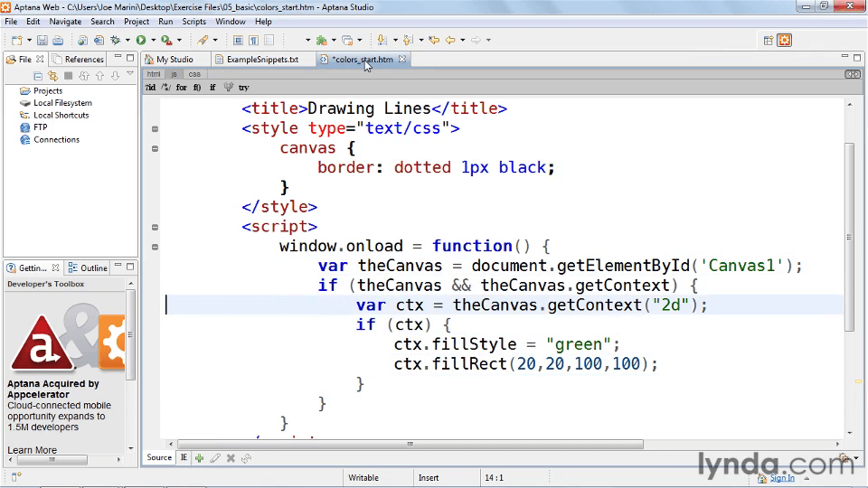This screenshot has height=488, width=868.
Task: Select Connections tree item
Action: tap(50, 139)
